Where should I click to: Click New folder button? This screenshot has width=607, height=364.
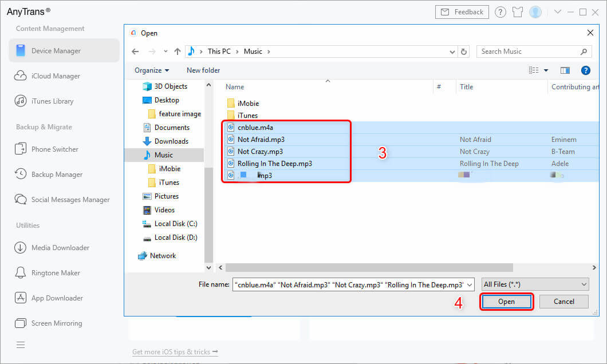[203, 70]
